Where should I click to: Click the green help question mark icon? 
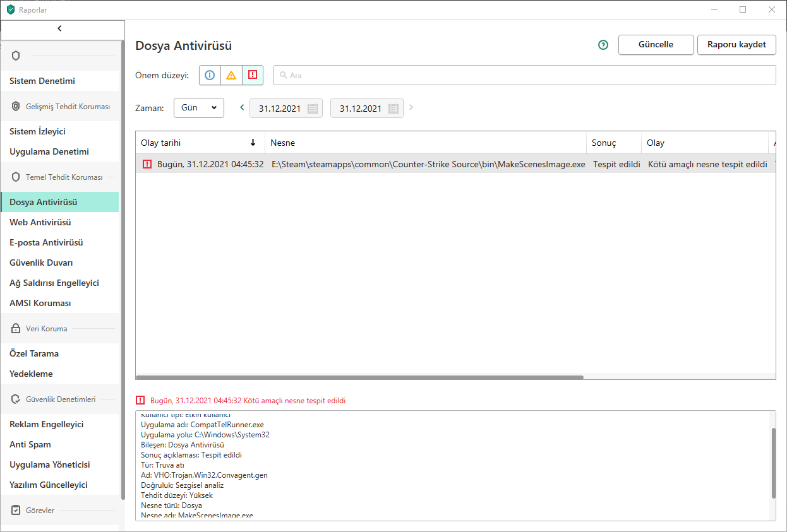pos(603,45)
